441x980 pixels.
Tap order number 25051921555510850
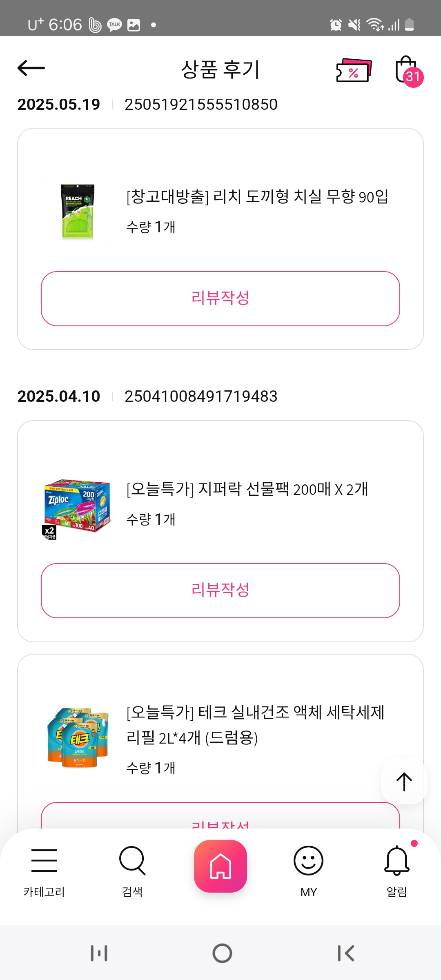point(201,105)
